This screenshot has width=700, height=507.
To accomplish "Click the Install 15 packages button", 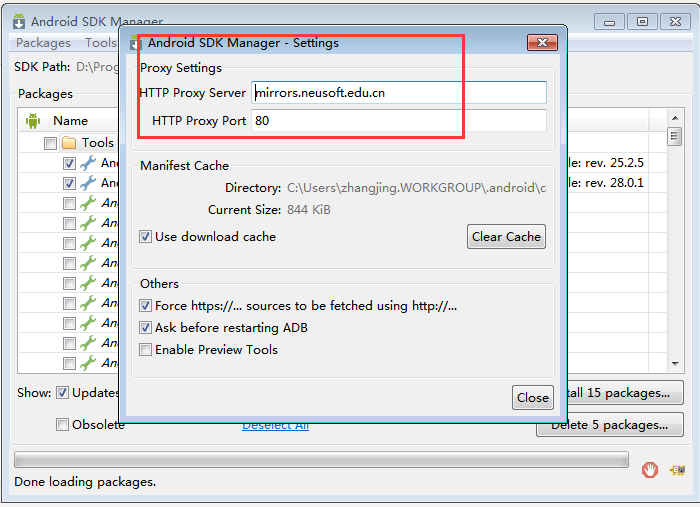I will click(625, 393).
